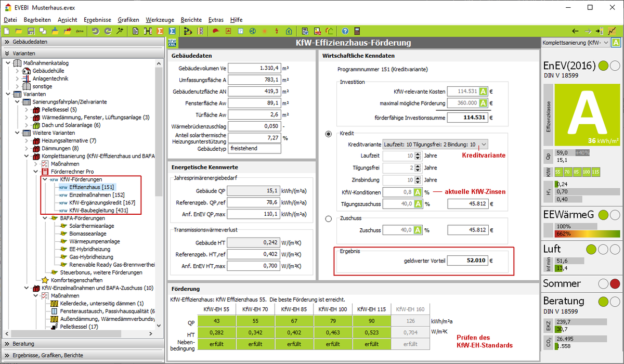Click the Tilgungsfrei stepper arrows
The image size is (624, 364).
(418, 168)
